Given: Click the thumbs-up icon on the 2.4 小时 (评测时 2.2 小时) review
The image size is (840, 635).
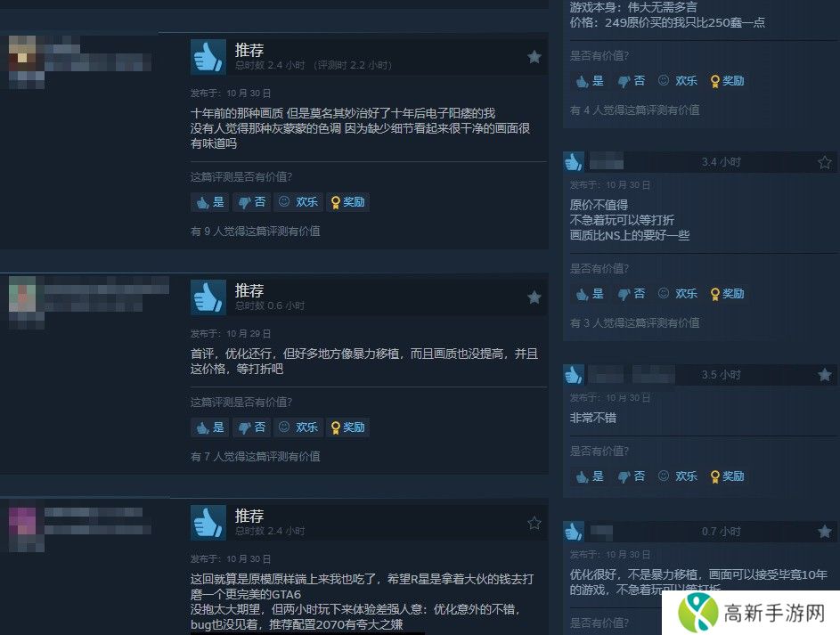Looking at the screenshot, I should [x=208, y=57].
